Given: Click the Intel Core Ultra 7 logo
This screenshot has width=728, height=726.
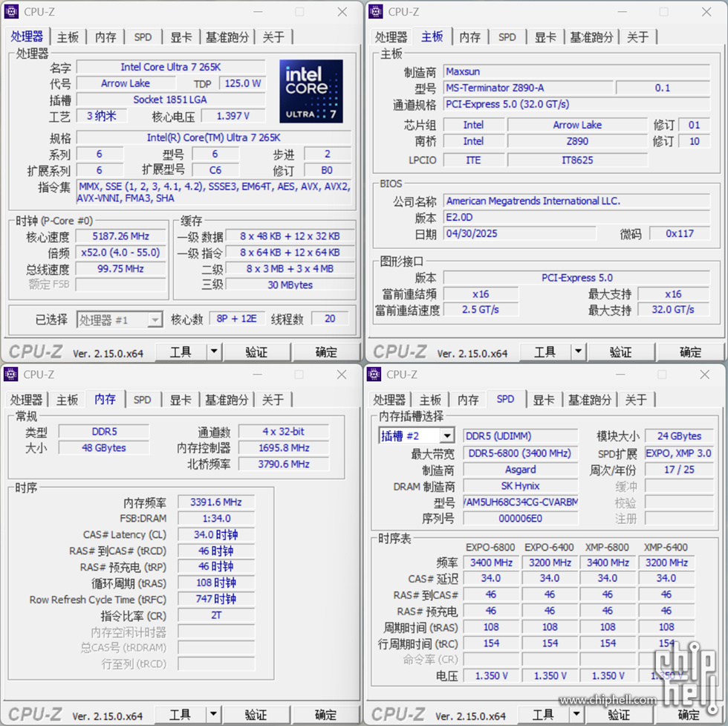Looking at the screenshot, I should [311, 91].
